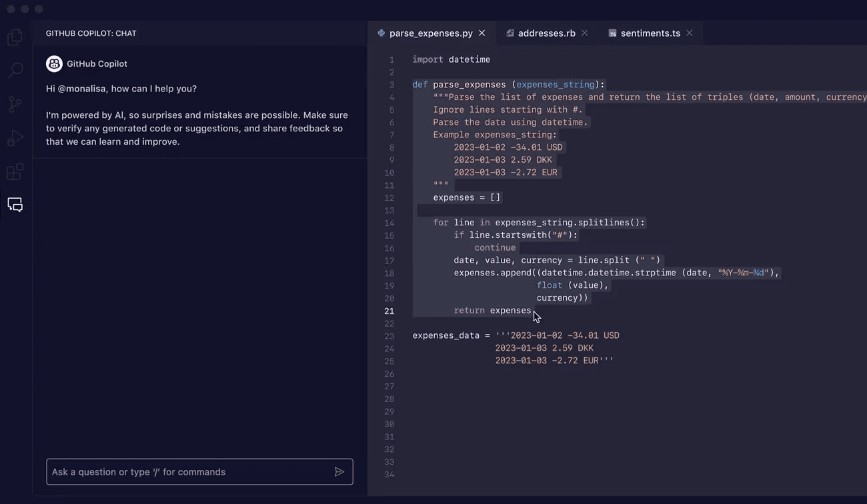Open Source Control view
The image size is (867, 504).
click(x=15, y=104)
